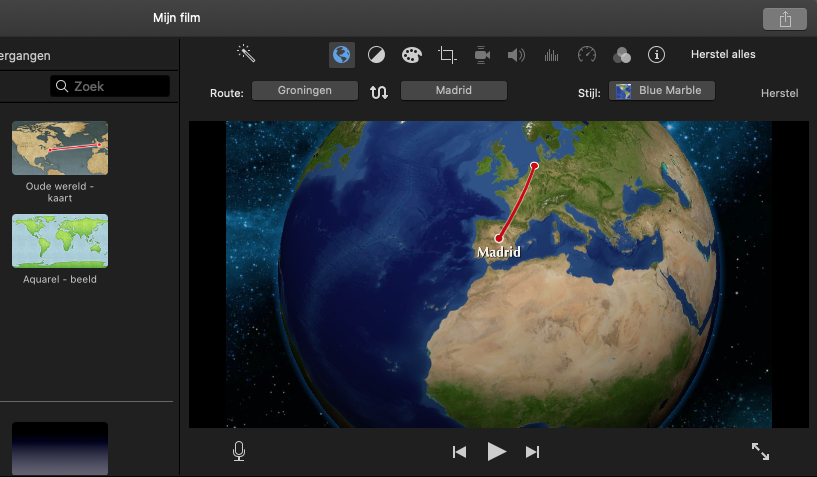The width and height of the screenshot is (817, 477).
Task: Click Herstel alles to reset all
Action: point(723,54)
